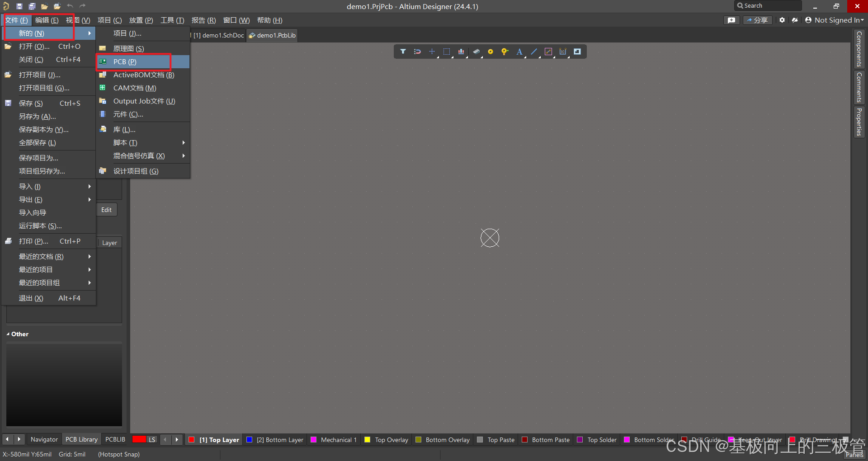Click the Open Document folder icon
Image resolution: width=868 pixels, height=461 pixels.
click(x=44, y=6)
